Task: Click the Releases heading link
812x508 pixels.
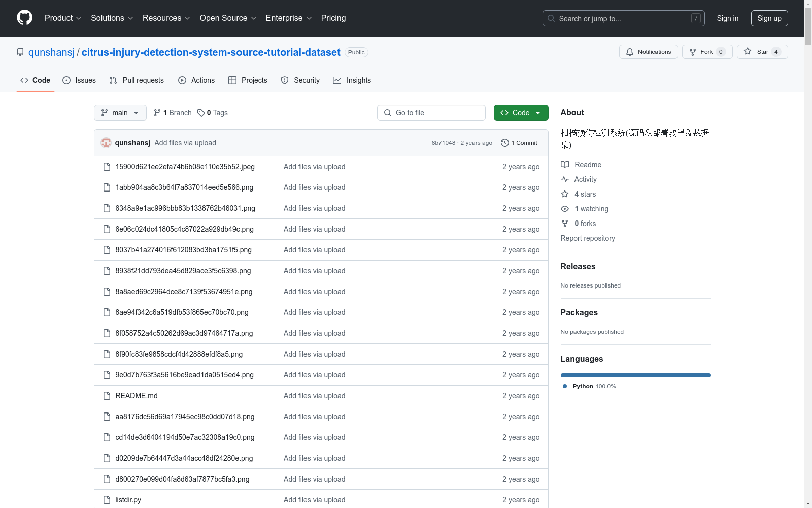Action: 578,266
